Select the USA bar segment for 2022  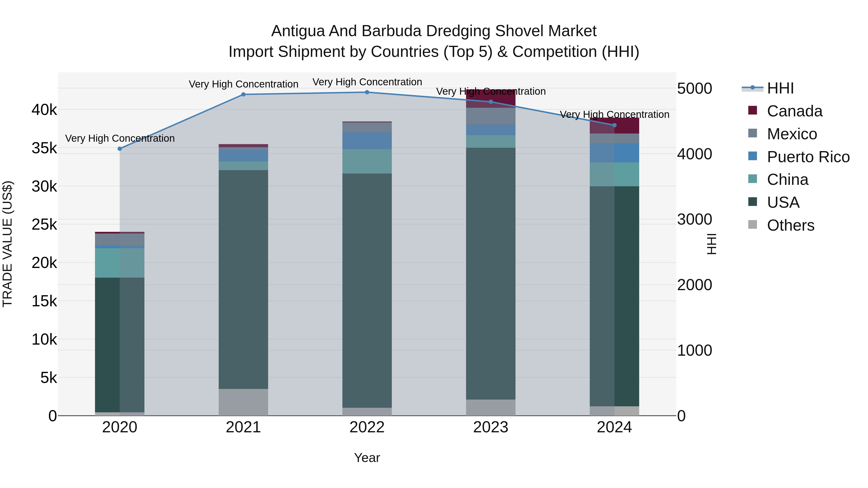[x=367, y=291]
